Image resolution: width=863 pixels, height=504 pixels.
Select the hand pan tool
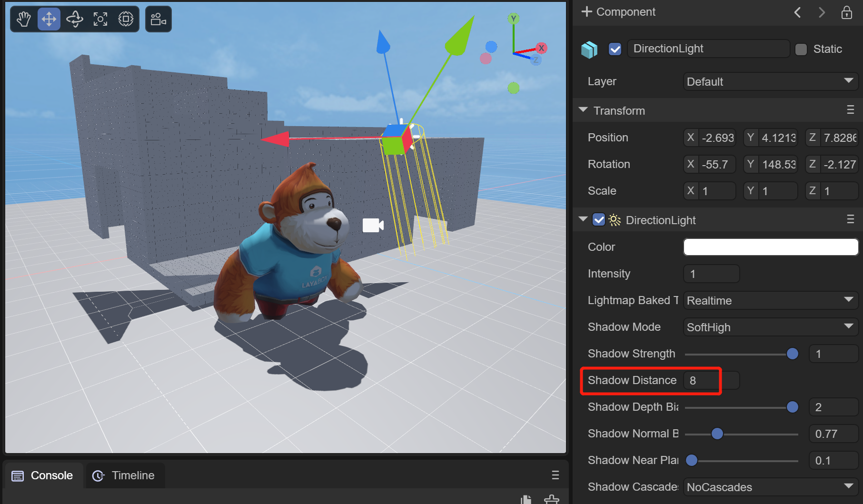(x=24, y=19)
